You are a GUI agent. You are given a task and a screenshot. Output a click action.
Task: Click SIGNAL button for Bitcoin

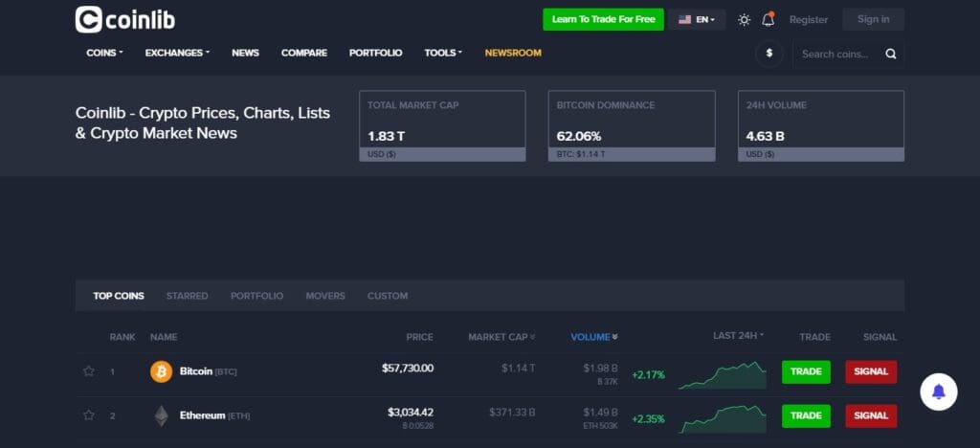click(871, 371)
